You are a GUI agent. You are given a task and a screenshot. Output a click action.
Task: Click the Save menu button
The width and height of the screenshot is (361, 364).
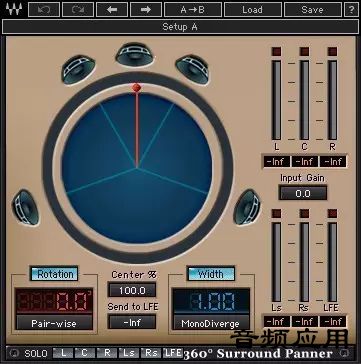click(313, 10)
